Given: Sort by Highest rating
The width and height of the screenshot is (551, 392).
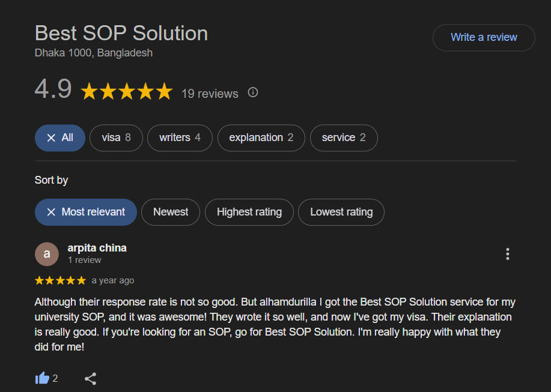Looking at the screenshot, I should point(249,212).
